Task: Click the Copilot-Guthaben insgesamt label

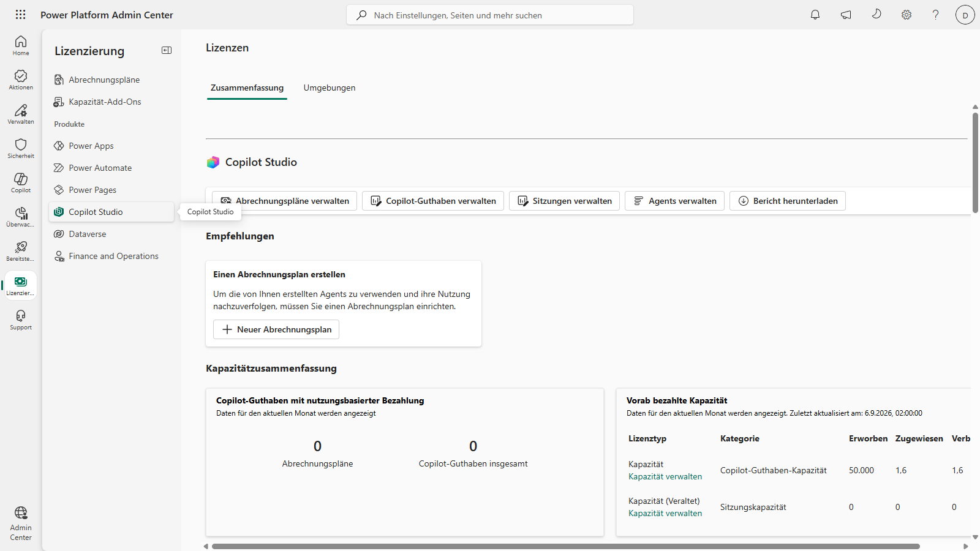Action: (x=473, y=463)
